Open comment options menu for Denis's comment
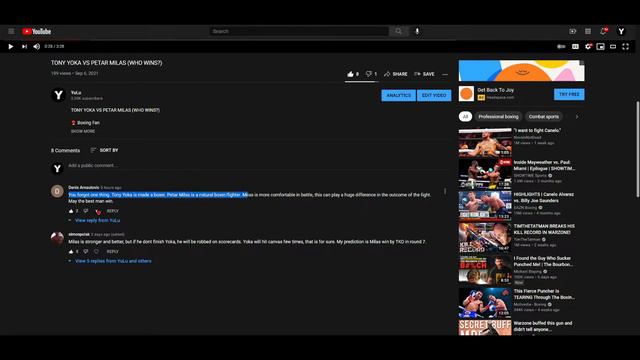Screen dimensions: 640x360 (445, 191)
